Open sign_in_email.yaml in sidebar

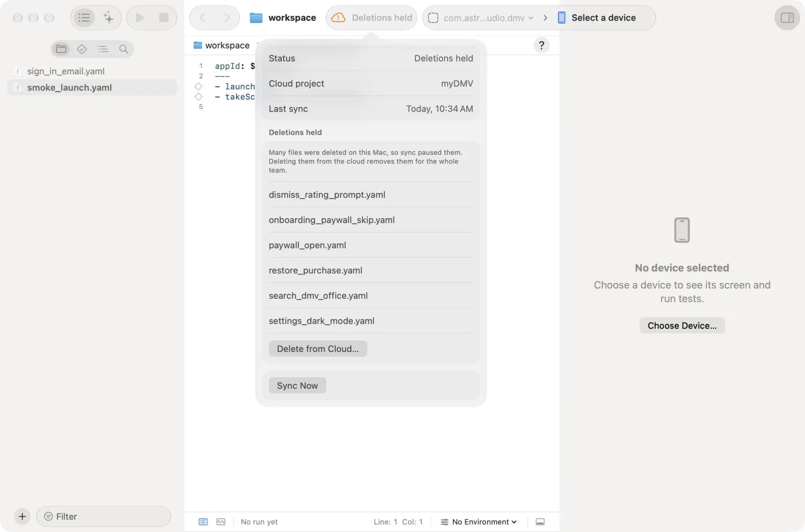[x=92, y=71]
